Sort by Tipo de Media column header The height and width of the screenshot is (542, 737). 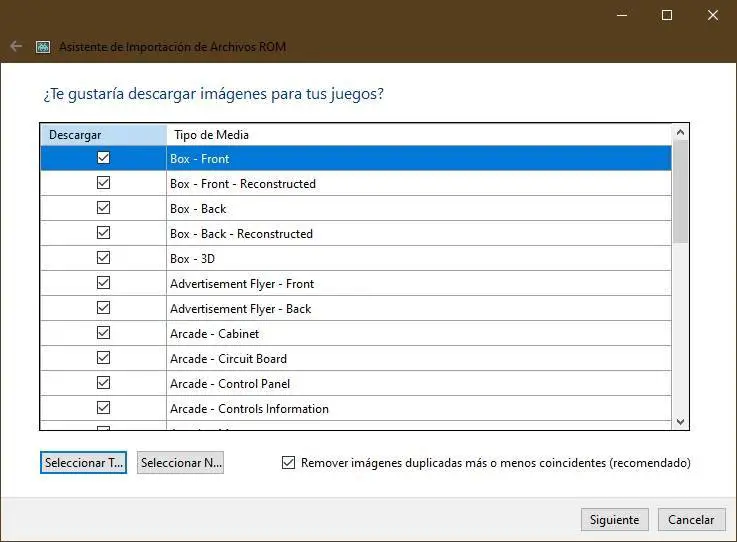pyautogui.click(x=419, y=135)
